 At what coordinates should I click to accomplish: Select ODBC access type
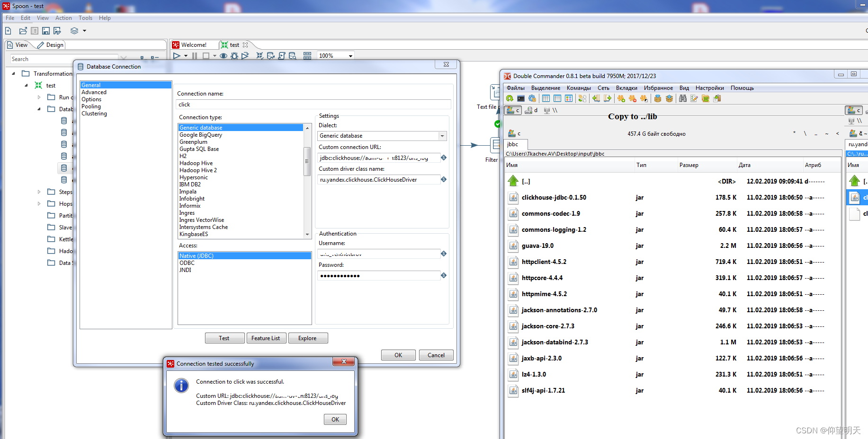pos(187,263)
